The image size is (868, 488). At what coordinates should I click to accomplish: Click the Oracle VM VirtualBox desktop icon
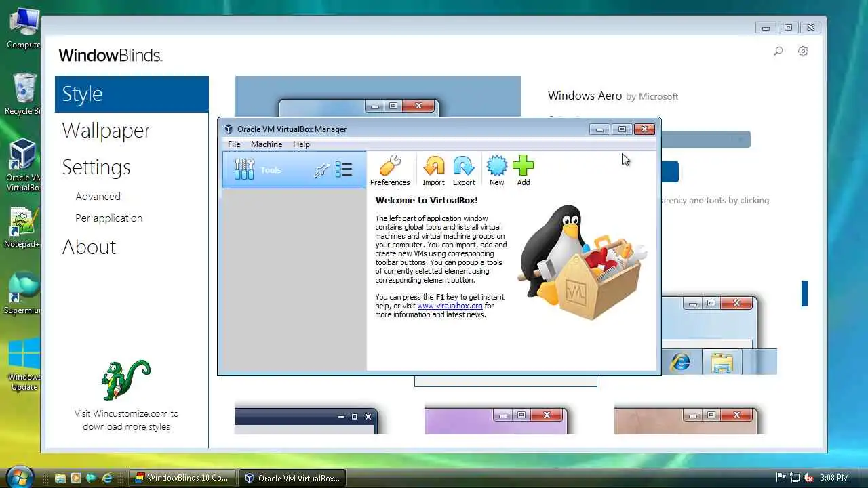tap(23, 165)
